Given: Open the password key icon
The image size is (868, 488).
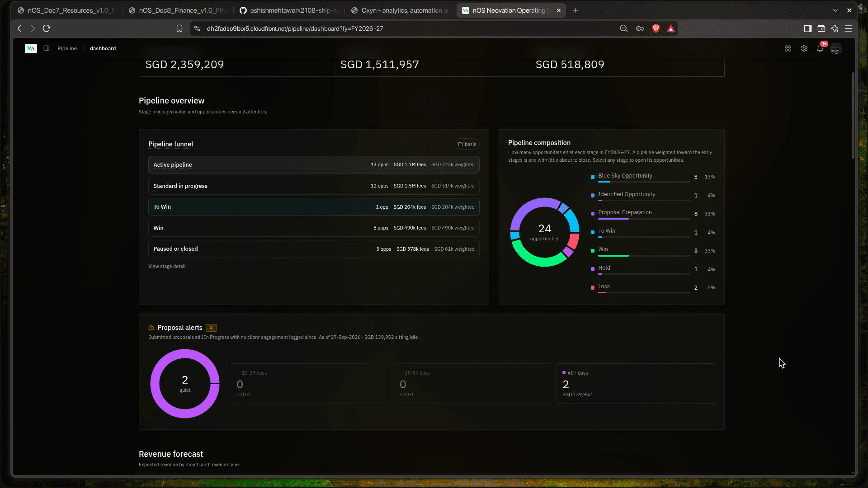Looking at the screenshot, I should point(640,28).
